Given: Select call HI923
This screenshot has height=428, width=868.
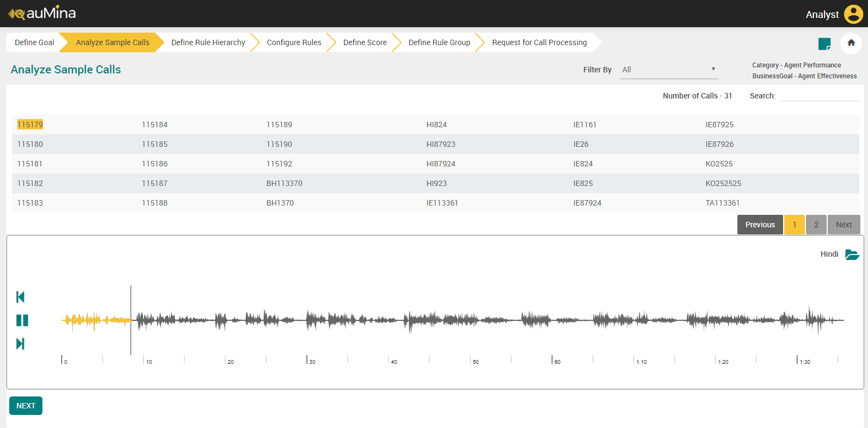Looking at the screenshot, I should (436, 183).
